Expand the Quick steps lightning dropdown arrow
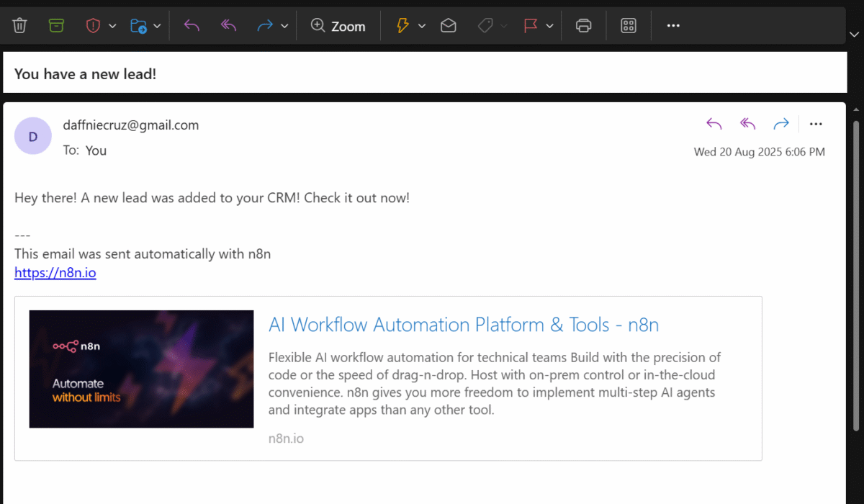 pos(422,26)
